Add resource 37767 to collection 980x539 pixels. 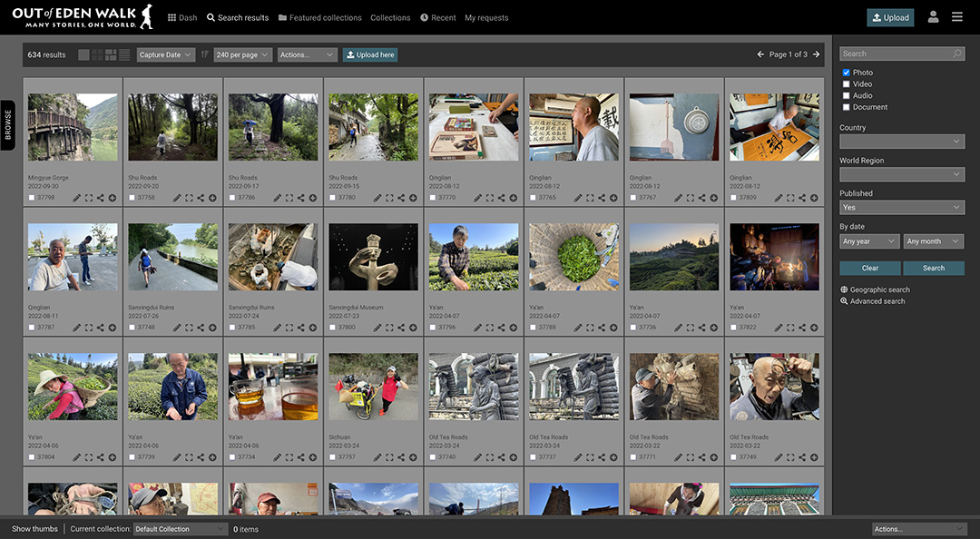(714, 198)
